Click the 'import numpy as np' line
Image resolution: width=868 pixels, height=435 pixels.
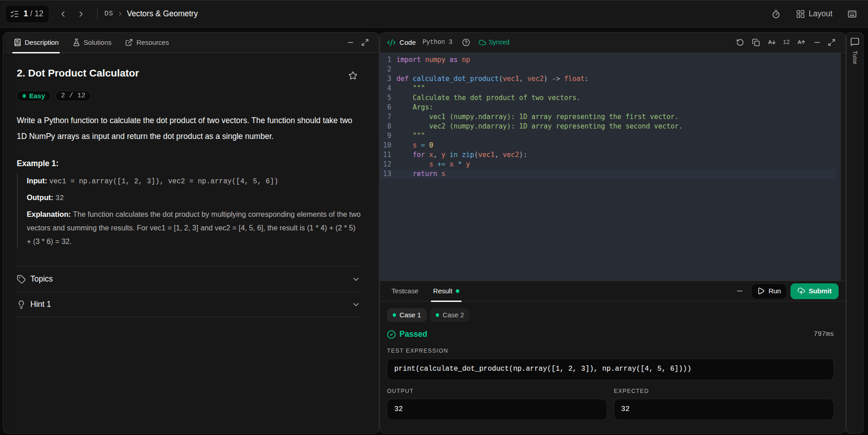pyautogui.click(x=433, y=60)
